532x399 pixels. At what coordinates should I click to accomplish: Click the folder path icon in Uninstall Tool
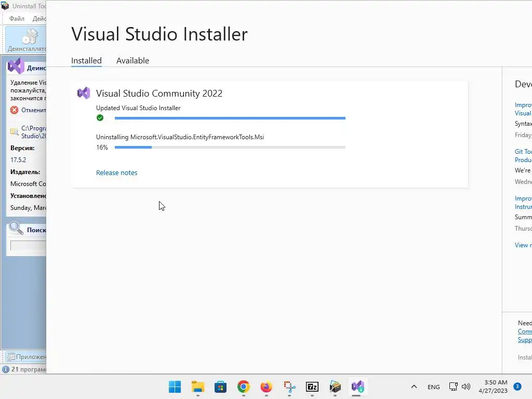click(14, 131)
